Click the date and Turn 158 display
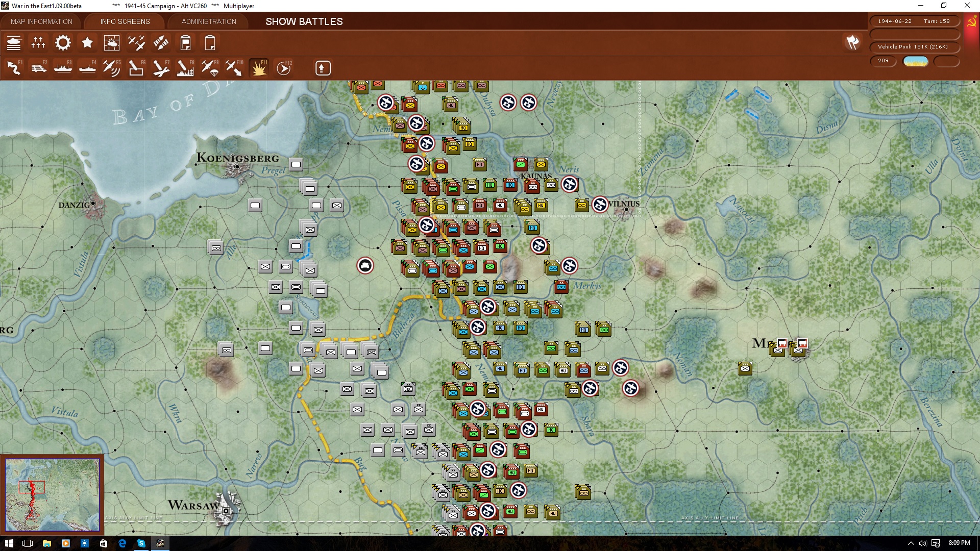 (x=914, y=21)
